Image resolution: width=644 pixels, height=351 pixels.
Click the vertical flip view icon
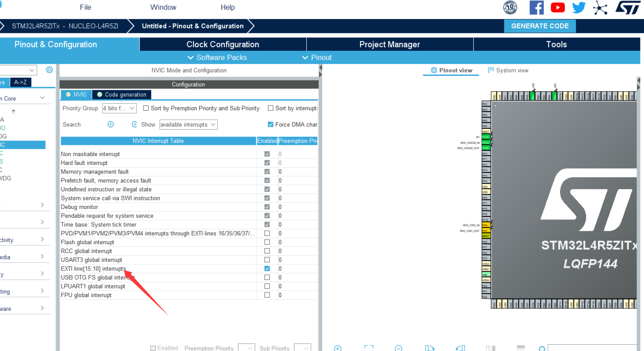(x=490, y=348)
